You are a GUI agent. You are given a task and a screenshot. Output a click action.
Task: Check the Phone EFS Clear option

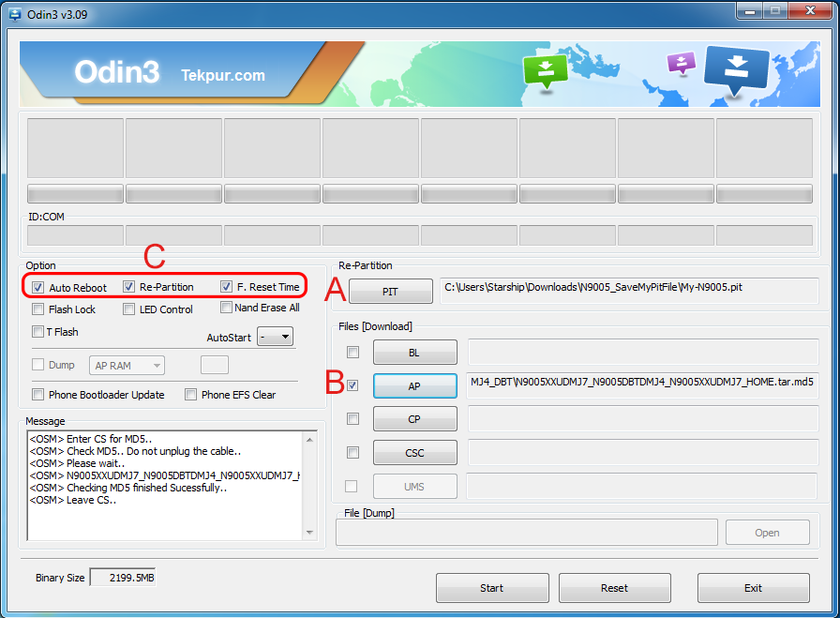pos(191,395)
